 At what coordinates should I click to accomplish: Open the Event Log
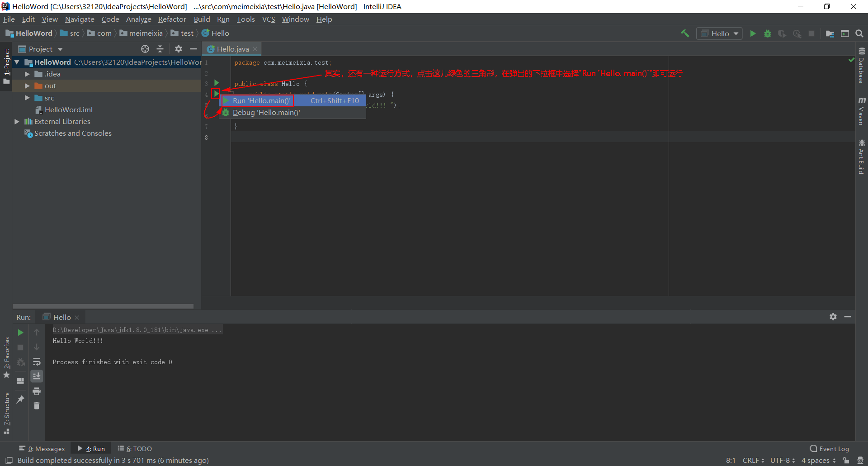(x=830, y=448)
